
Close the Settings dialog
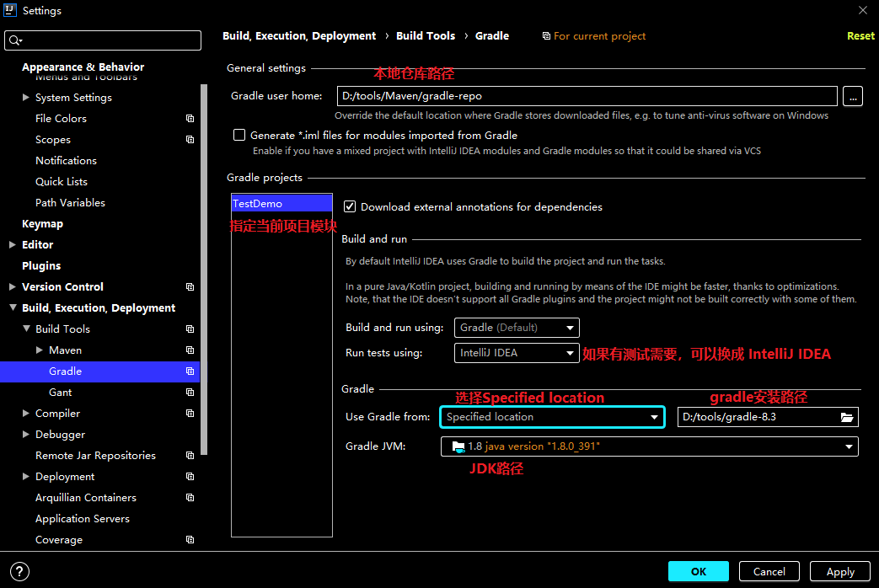(863, 10)
